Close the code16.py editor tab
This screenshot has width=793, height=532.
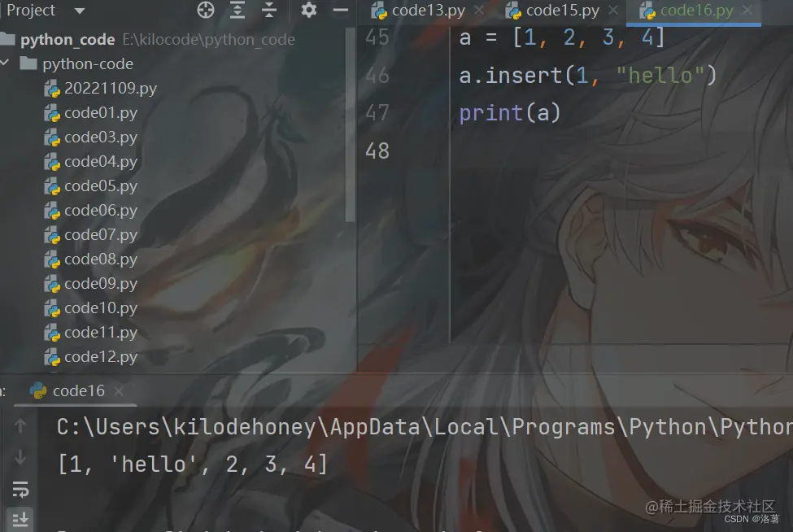(x=747, y=10)
